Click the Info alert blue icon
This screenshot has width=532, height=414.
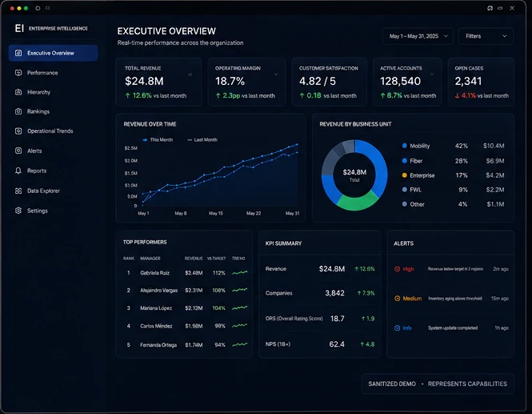pos(397,328)
